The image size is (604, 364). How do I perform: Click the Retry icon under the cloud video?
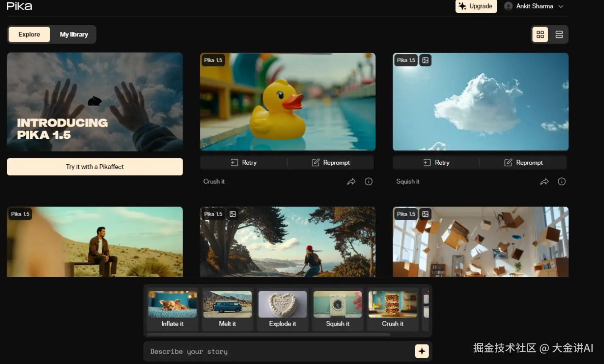click(427, 163)
